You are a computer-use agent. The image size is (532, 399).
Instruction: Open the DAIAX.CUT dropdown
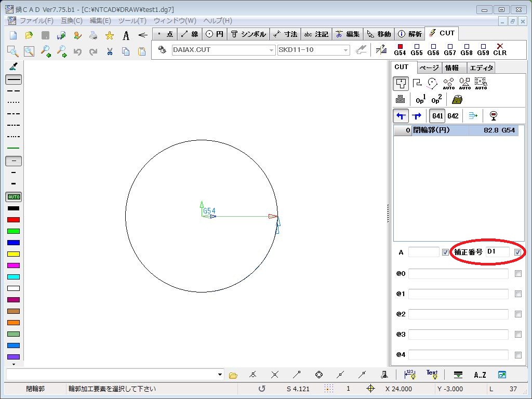(271, 50)
